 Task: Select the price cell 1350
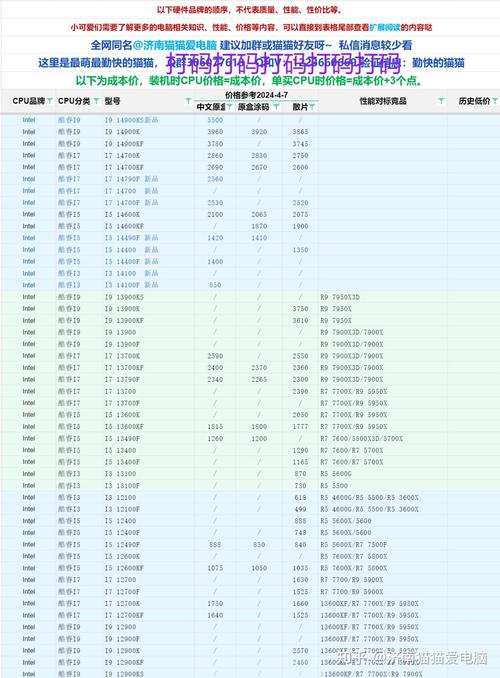(300, 250)
